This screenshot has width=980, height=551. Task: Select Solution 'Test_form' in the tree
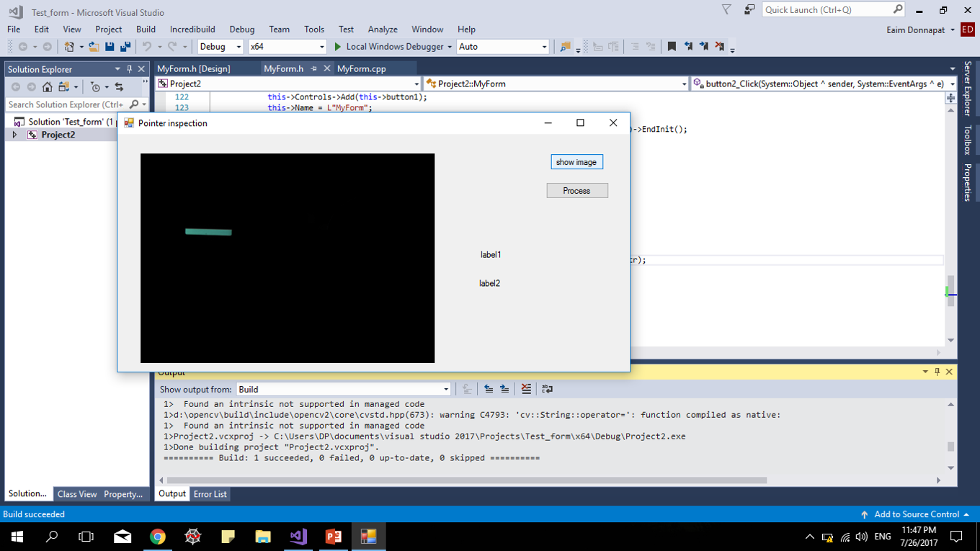click(x=71, y=122)
